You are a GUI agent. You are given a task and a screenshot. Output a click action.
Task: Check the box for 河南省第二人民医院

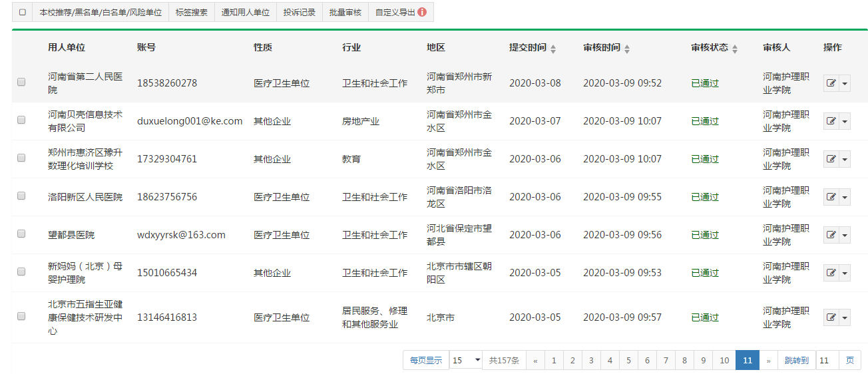(x=21, y=83)
